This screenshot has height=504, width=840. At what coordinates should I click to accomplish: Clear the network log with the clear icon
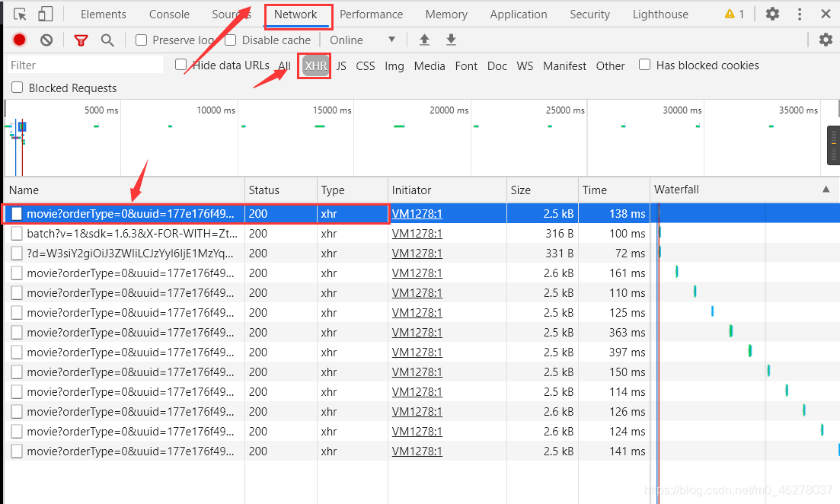tap(46, 40)
